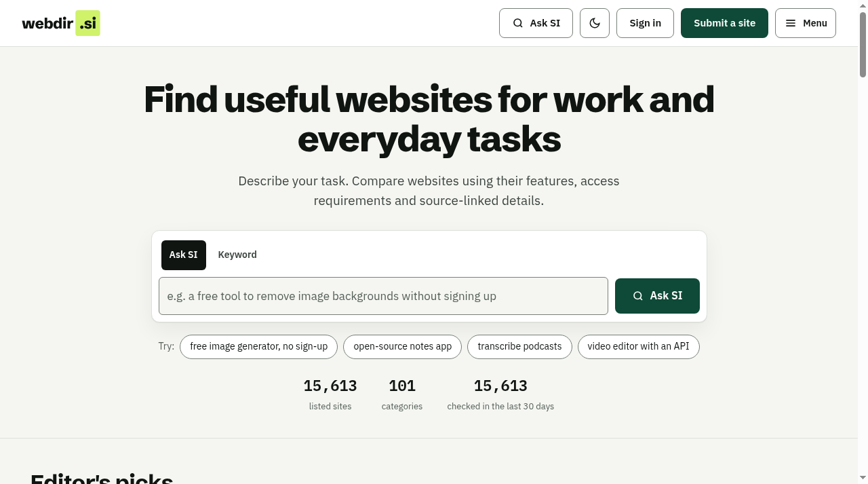
Task: Click the 'listed sites' label
Action: (330, 407)
